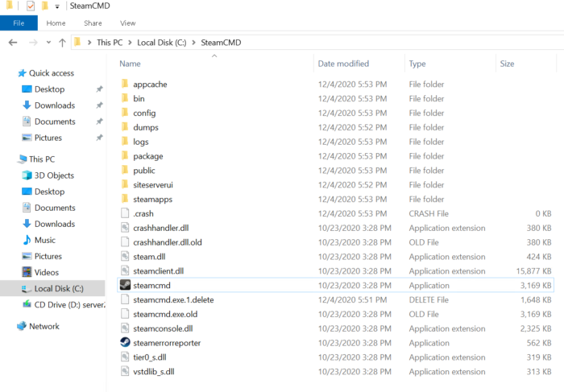Open Desktop under Quick access
The height and width of the screenshot is (392, 564).
(49, 89)
